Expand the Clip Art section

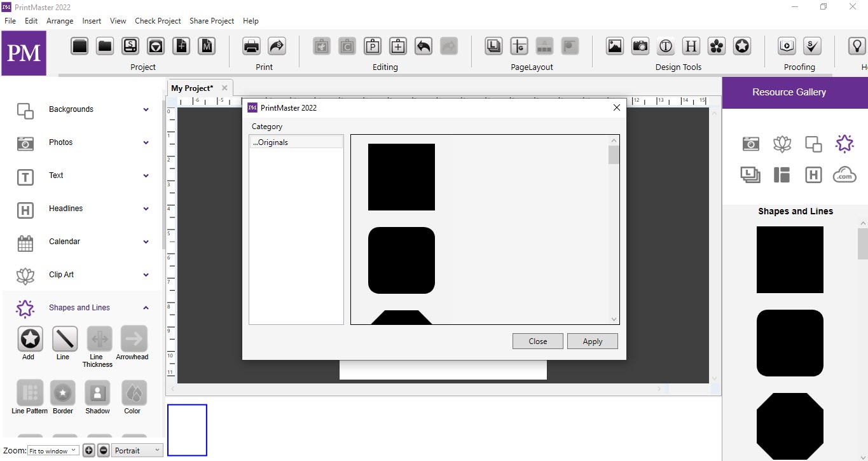coord(146,275)
